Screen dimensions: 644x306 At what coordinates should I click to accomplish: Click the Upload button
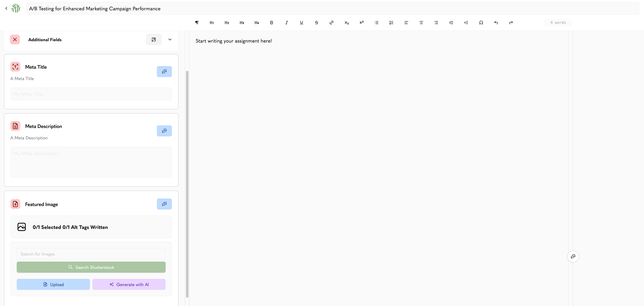tap(53, 284)
